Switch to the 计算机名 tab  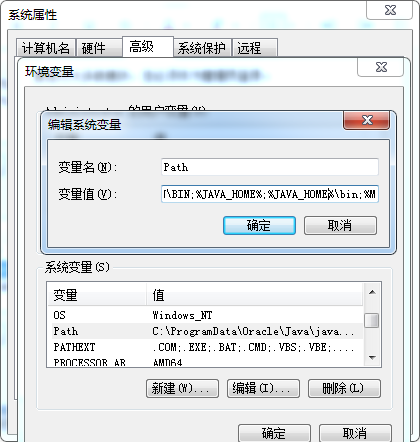tap(46, 48)
